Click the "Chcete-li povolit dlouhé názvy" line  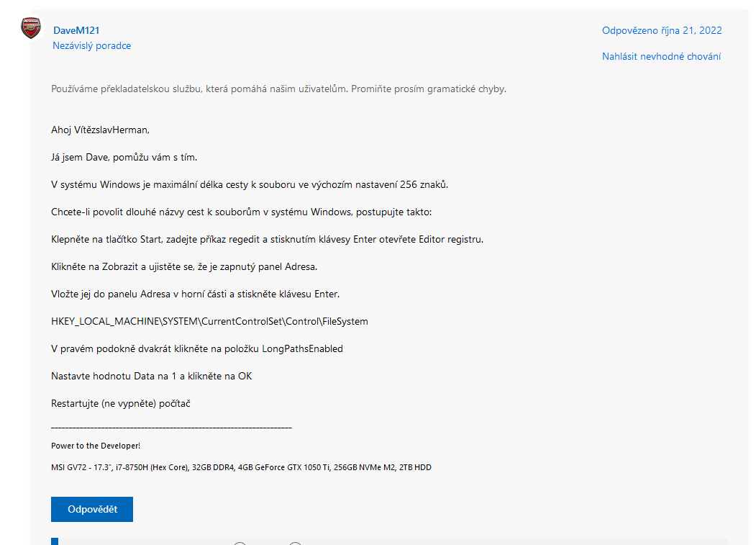241,212
